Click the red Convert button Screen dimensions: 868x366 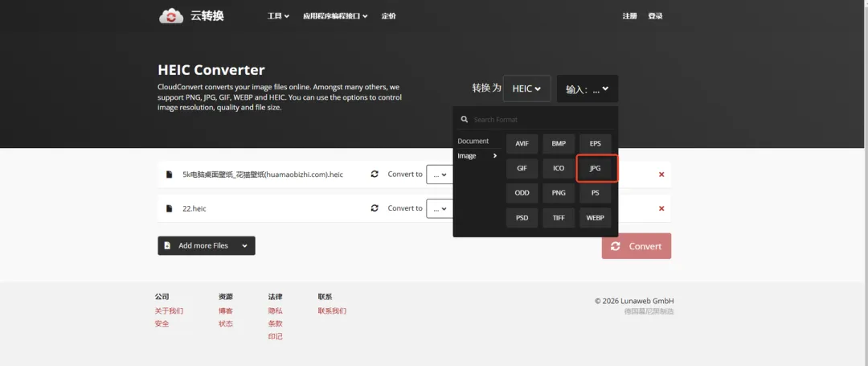(x=637, y=246)
